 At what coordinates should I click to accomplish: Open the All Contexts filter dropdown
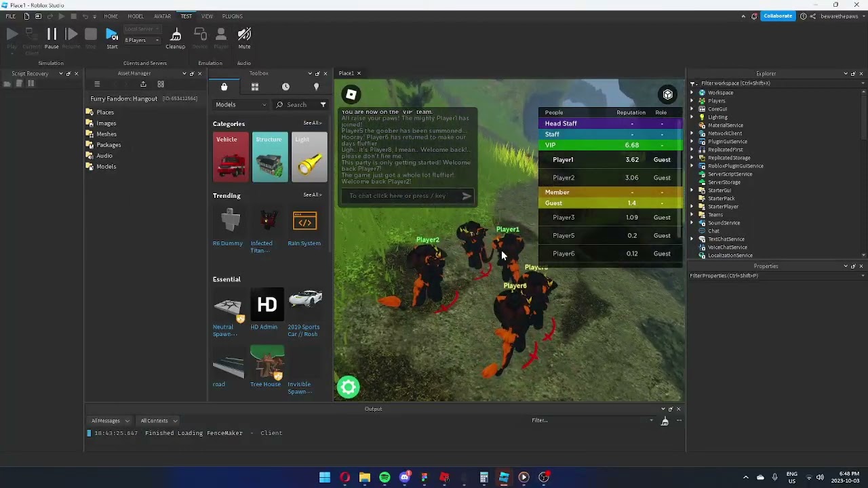coord(159,421)
